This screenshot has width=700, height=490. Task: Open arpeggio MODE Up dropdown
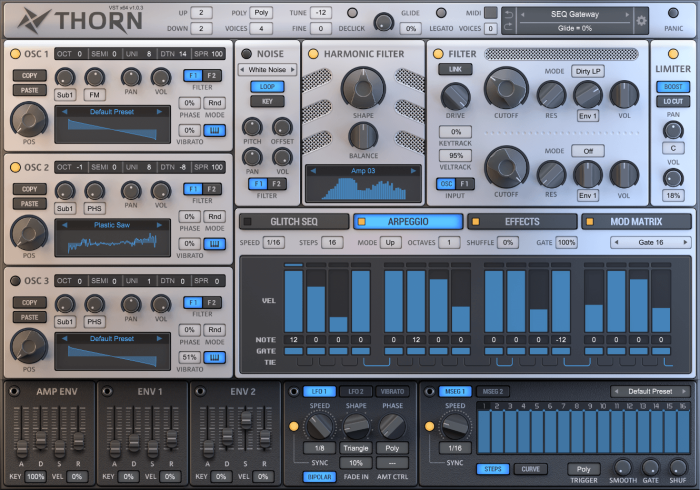[390, 242]
